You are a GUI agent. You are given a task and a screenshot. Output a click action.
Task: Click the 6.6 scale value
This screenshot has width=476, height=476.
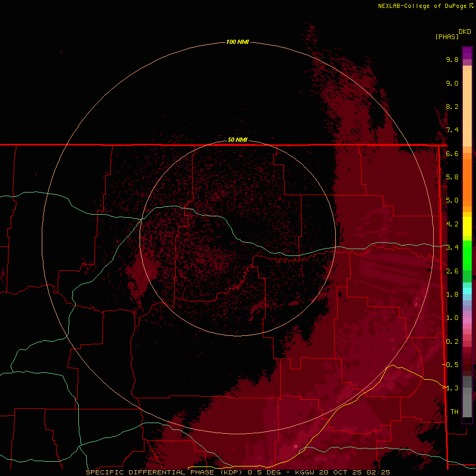452,153
